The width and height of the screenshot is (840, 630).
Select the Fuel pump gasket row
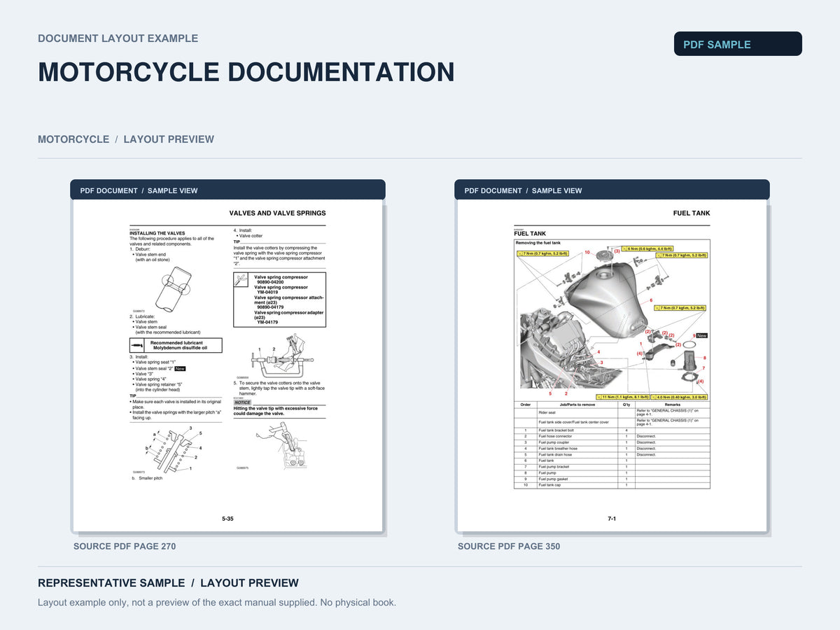click(612, 479)
